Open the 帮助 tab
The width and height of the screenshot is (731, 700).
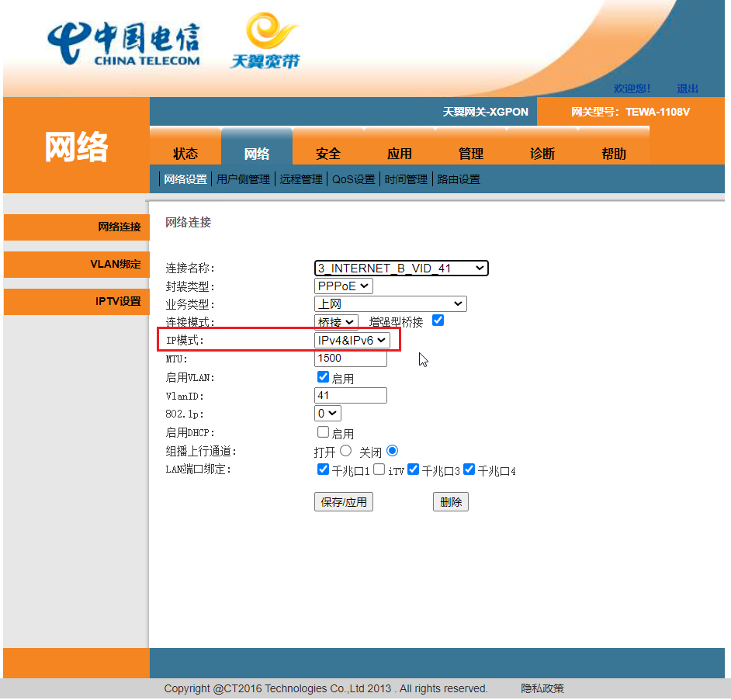[614, 154]
